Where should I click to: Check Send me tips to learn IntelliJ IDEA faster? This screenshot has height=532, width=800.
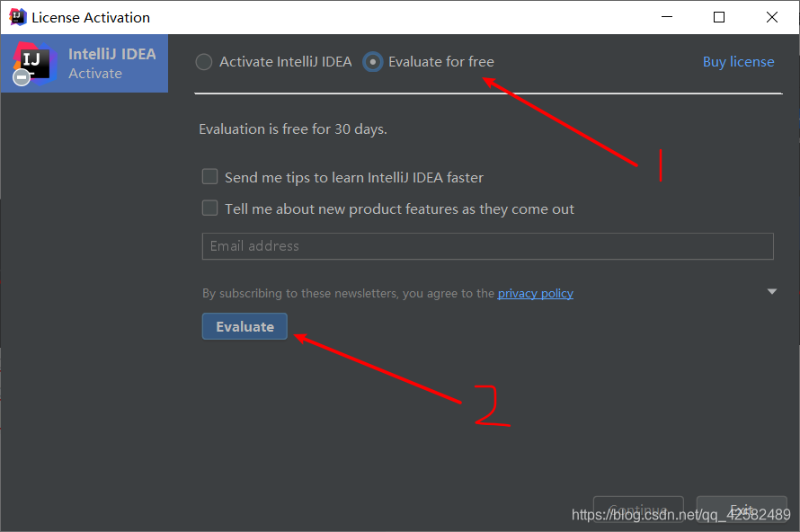coord(209,176)
